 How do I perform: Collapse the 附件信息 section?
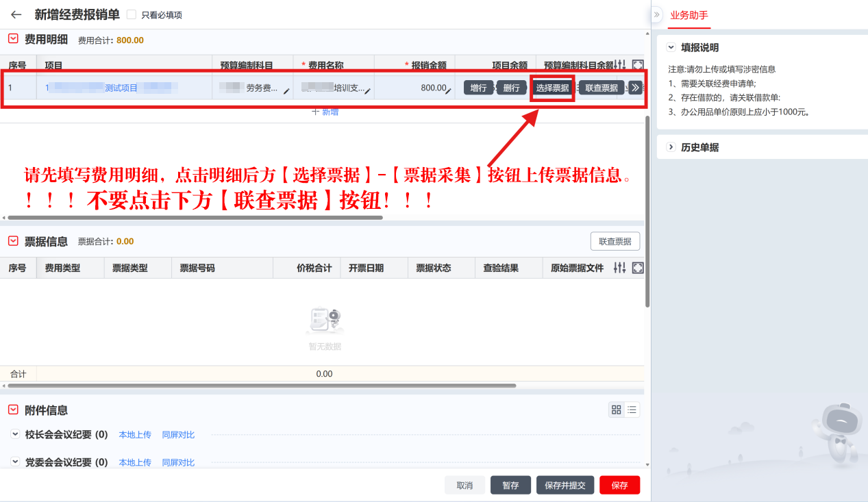[x=13, y=410]
